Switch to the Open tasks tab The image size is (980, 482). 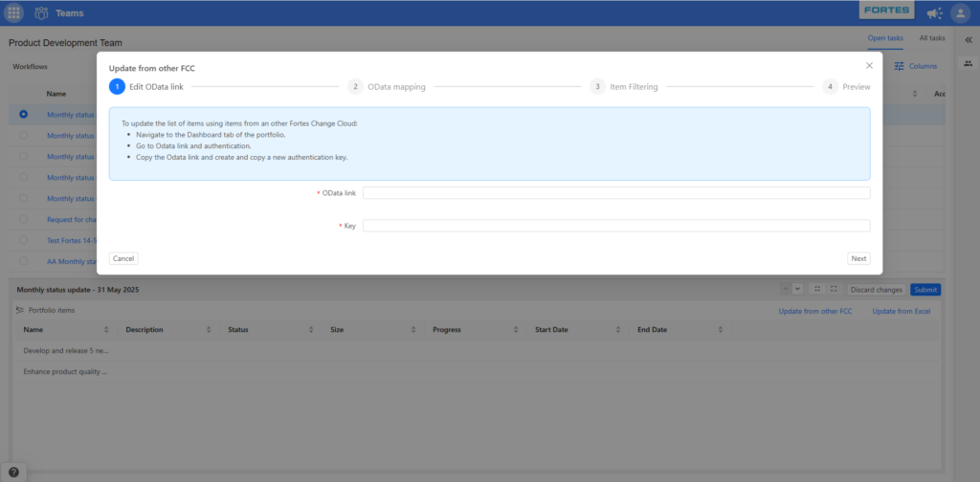[x=885, y=38]
